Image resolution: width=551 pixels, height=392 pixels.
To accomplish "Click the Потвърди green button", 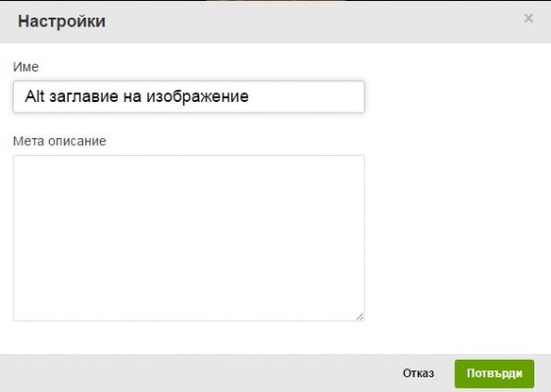I will (494, 373).
